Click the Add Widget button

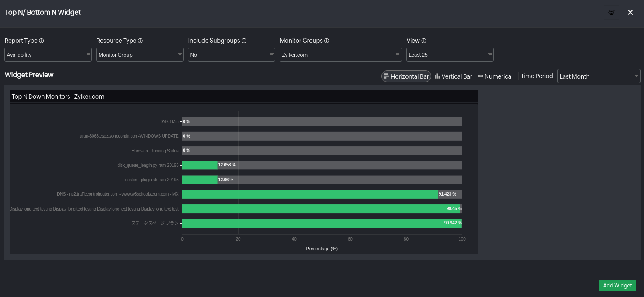tap(617, 286)
